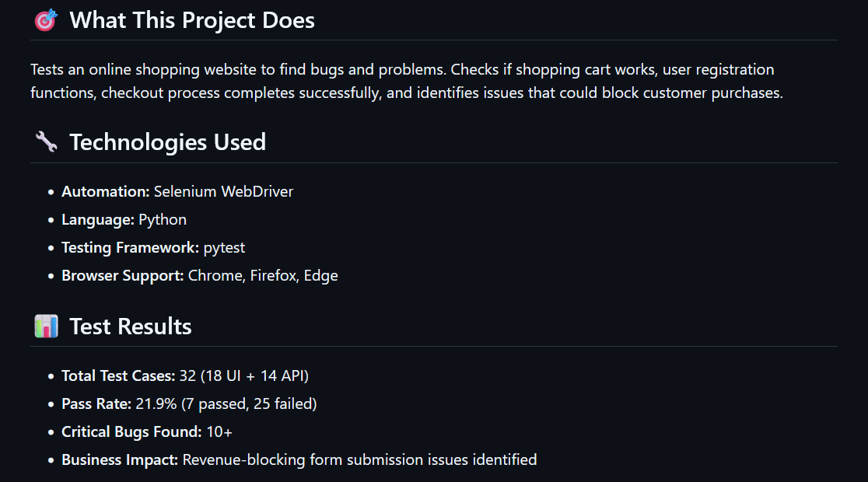Click the word pytest

pyautogui.click(x=224, y=248)
